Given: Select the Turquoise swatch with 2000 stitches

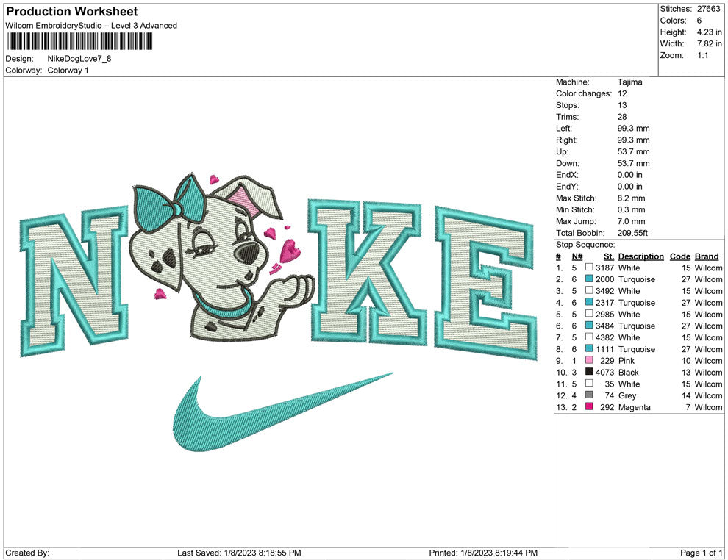Looking at the screenshot, I should point(589,279).
